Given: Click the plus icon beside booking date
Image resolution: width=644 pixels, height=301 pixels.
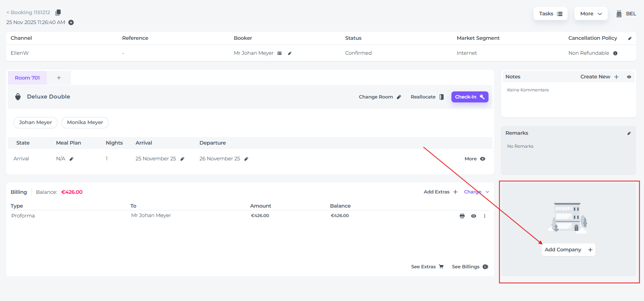Looking at the screenshot, I should 71,22.
